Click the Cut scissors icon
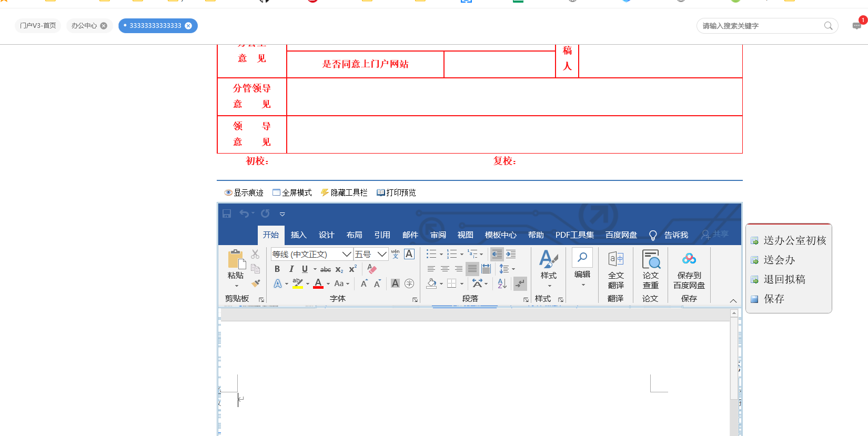The width and height of the screenshot is (868, 436). [255, 255]
